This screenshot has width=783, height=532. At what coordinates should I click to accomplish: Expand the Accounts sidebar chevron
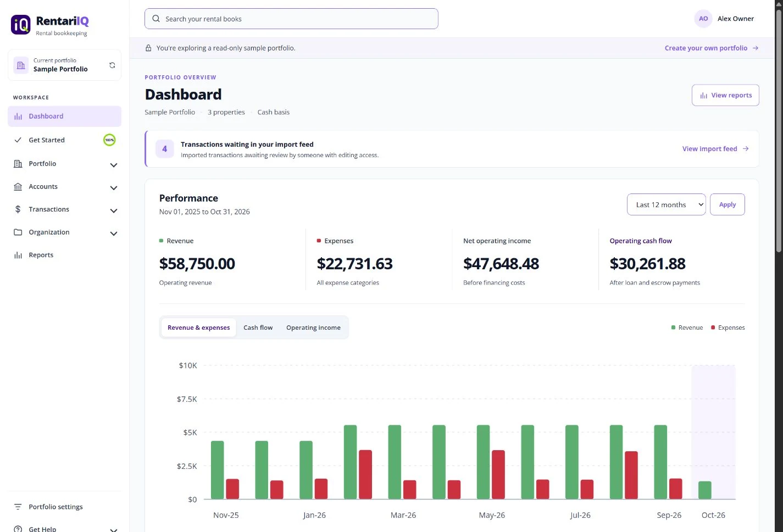pyautogui.click(x=114, y=188)
